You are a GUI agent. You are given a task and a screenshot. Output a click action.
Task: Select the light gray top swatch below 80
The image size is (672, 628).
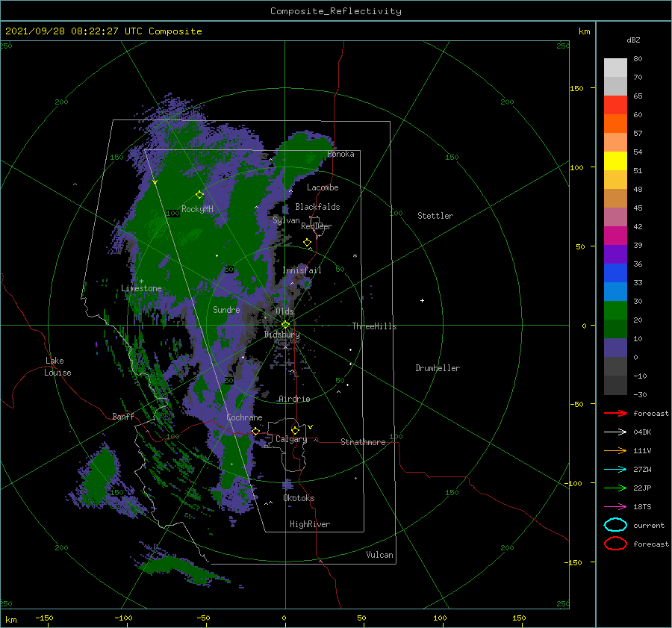[615, 67]
